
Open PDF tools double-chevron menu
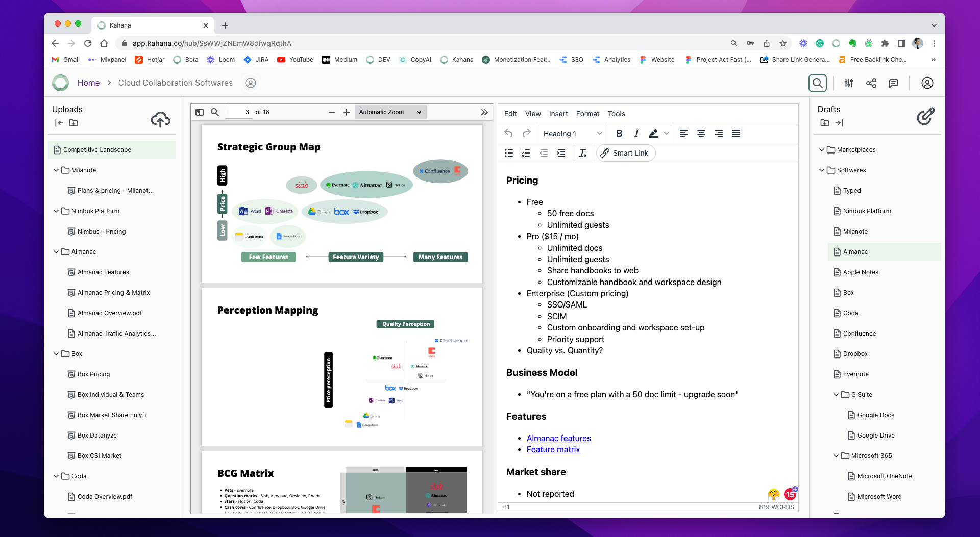pos(484,112)
